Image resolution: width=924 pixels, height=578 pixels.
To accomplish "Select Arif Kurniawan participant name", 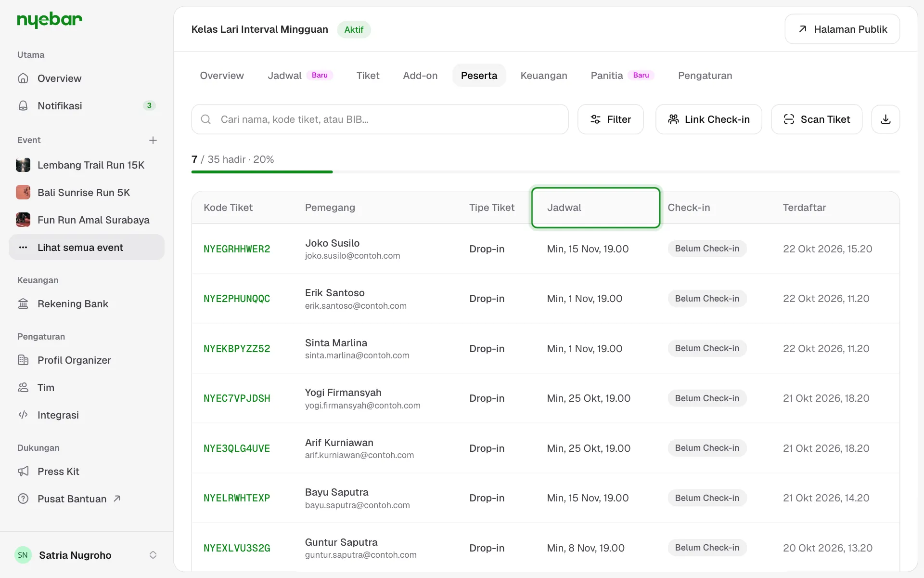I will point(339,443).
